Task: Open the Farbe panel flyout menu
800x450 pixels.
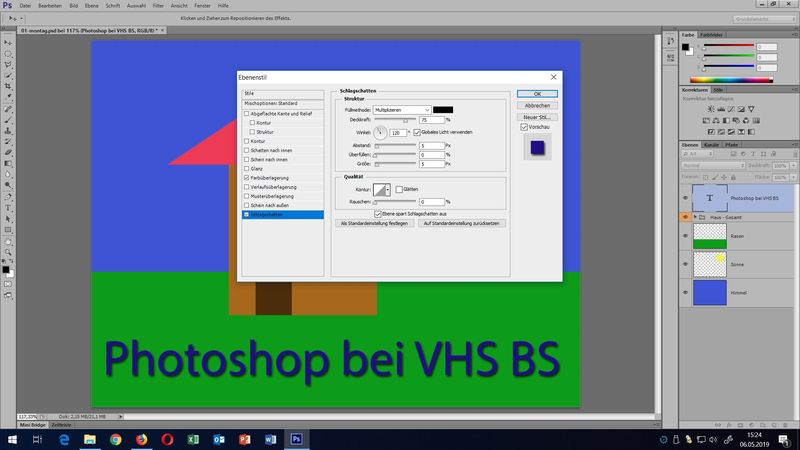Action: click(795, 35)
